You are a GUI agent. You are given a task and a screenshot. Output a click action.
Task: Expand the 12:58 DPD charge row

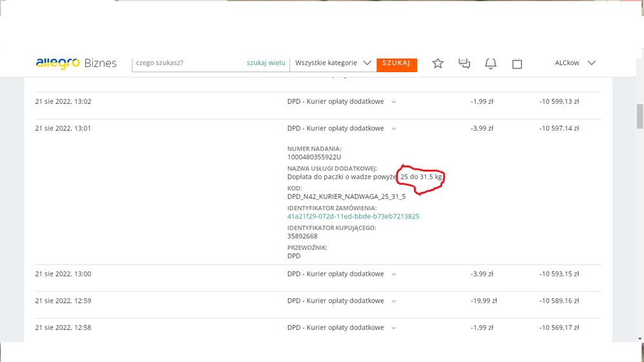tap(394, 328)
